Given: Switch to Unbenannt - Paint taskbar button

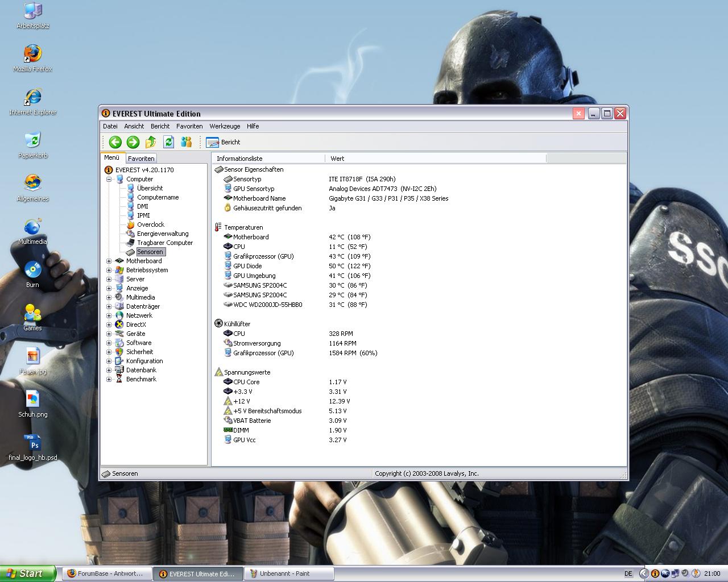Looking at the screenshot, I should tap(288, 573).
